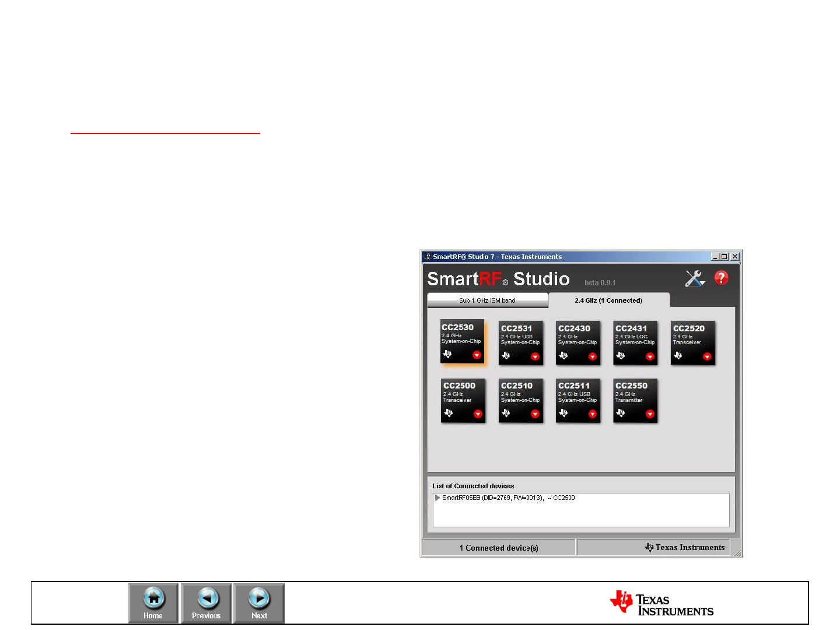This screenshot has height=630, width=840.
Task: Click TI logo icon on CC2431 tile
Action: 620,355
